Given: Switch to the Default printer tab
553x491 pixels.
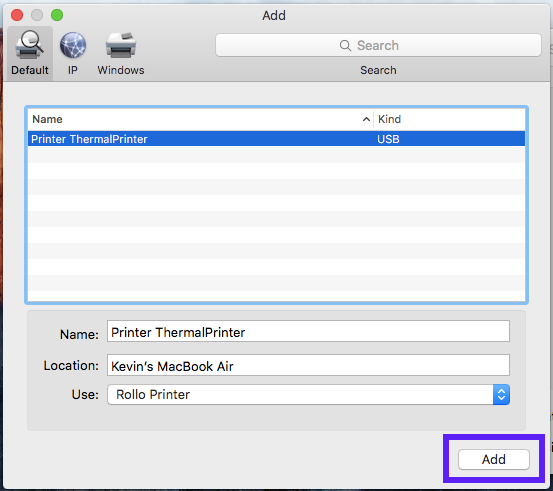Looking at the screenshot, I should coord(30,53).
